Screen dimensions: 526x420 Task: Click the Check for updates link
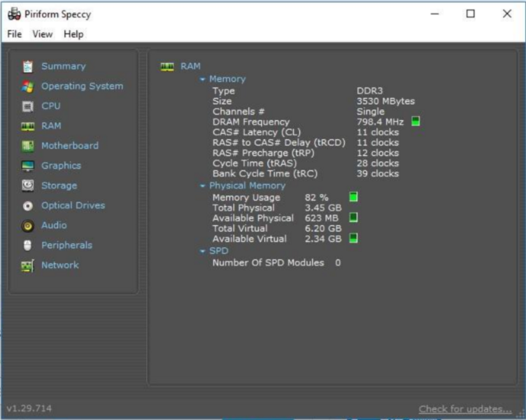click(x=466, y=409)
